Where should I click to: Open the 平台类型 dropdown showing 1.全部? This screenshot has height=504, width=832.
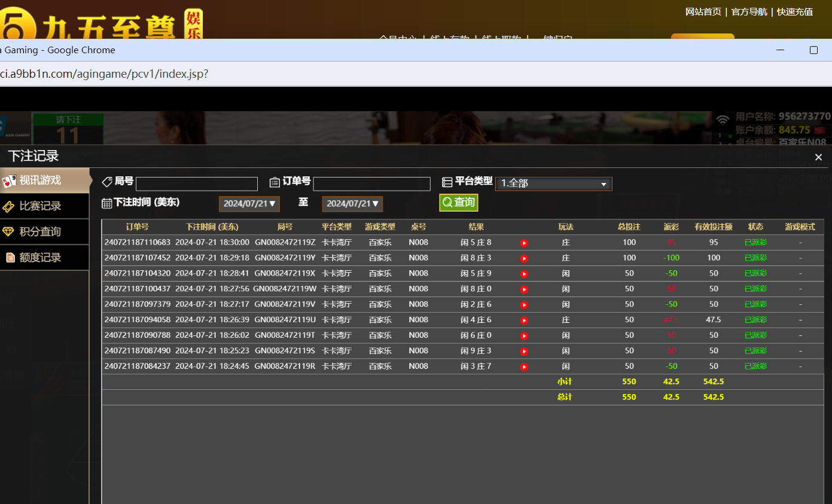(553, 184)
